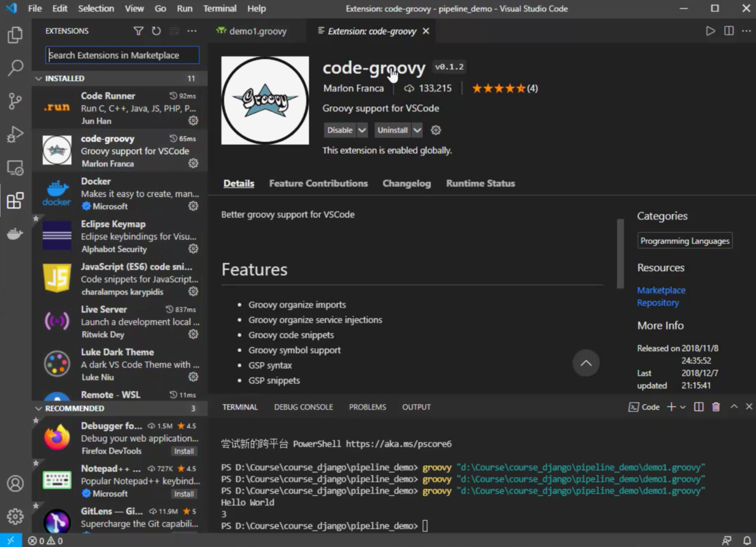Click the Programming Languages category tag

(x=685, y=241)
